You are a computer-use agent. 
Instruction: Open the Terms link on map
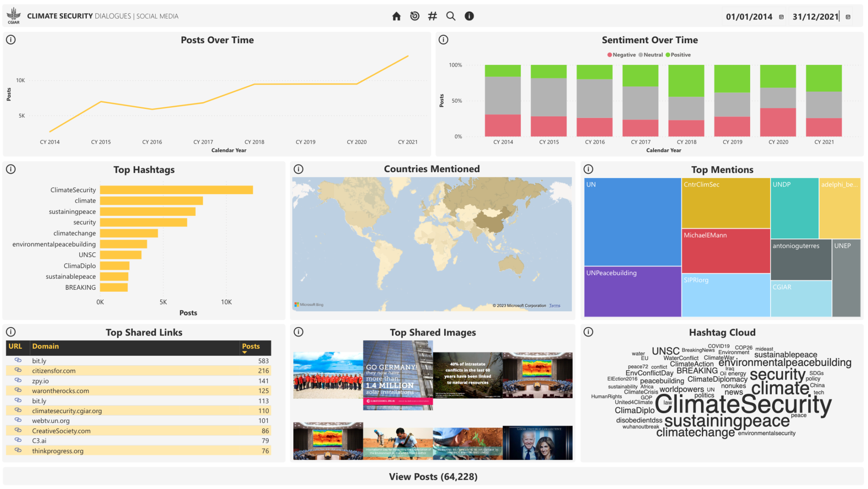[x=554, y=305]
